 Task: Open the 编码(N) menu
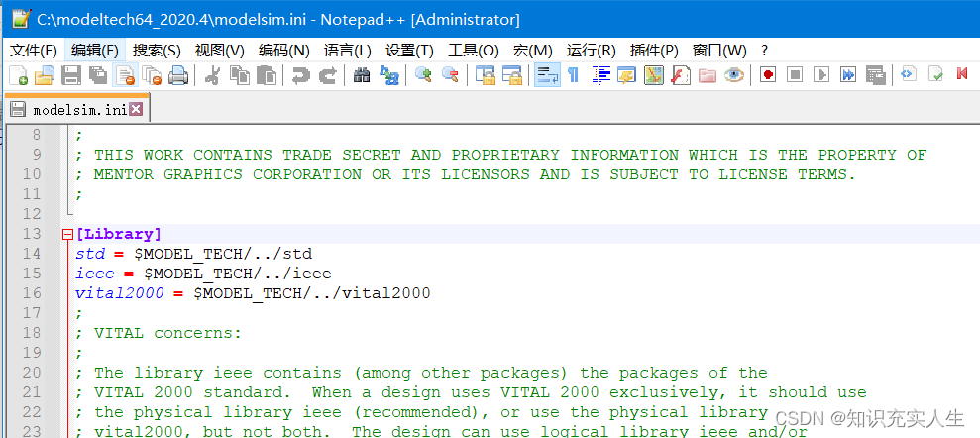tap(284, 50)
